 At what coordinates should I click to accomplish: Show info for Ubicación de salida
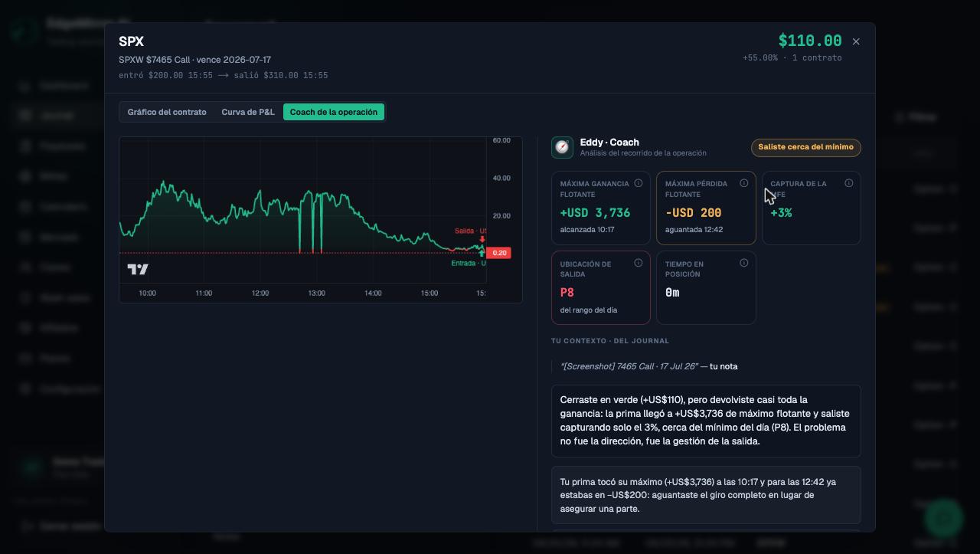pos(639,263)
